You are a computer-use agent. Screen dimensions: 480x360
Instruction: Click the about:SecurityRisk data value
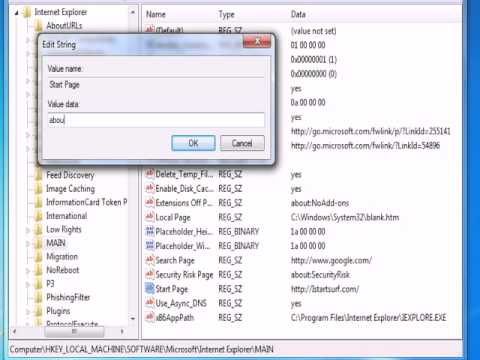(x=320, y=275)
